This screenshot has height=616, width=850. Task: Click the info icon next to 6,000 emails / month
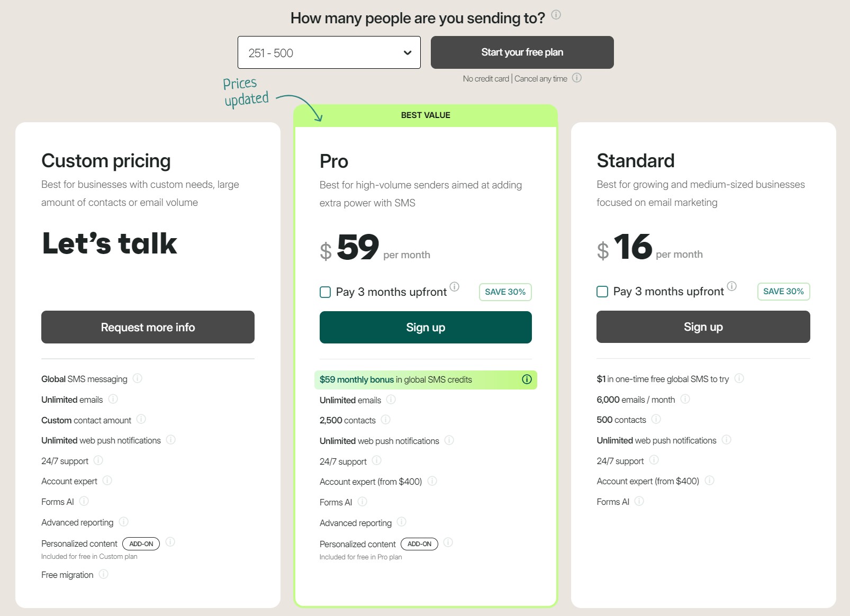[685, 400]
